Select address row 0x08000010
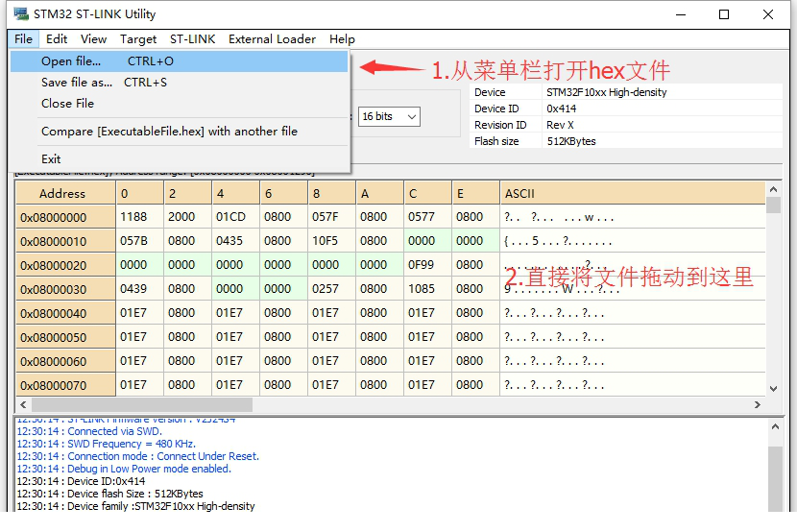This screenshot has height=532, width=797. click(65, 241)
